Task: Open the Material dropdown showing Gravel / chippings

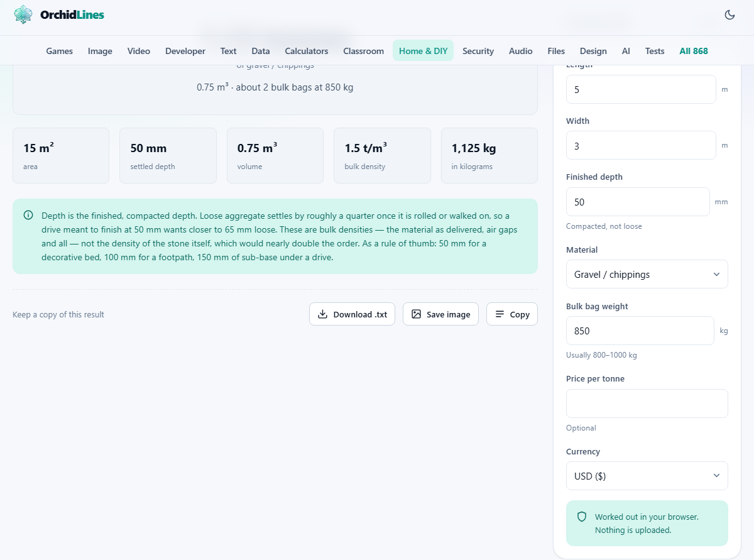Action: [x=647, y=274]
